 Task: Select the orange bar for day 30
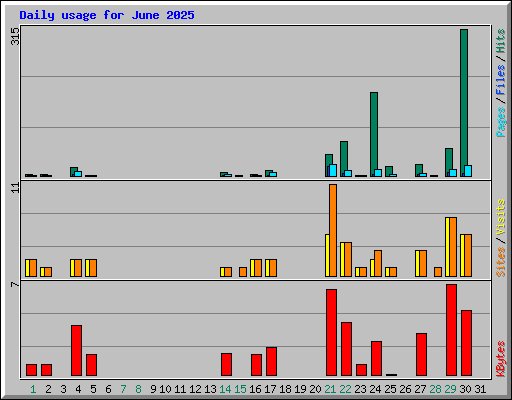(x=468, y=256)
